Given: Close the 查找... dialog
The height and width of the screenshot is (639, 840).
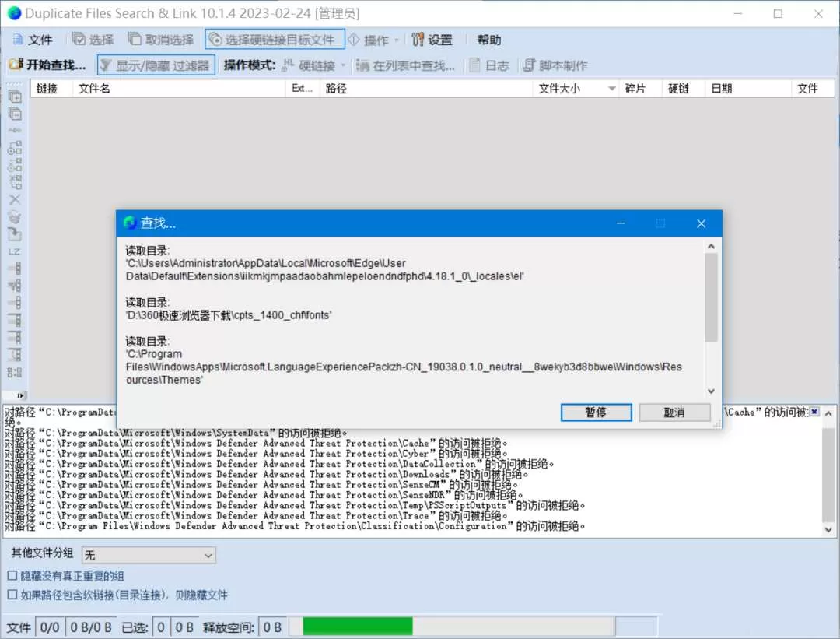Looking at the screenshot, I should pos(701,223).
